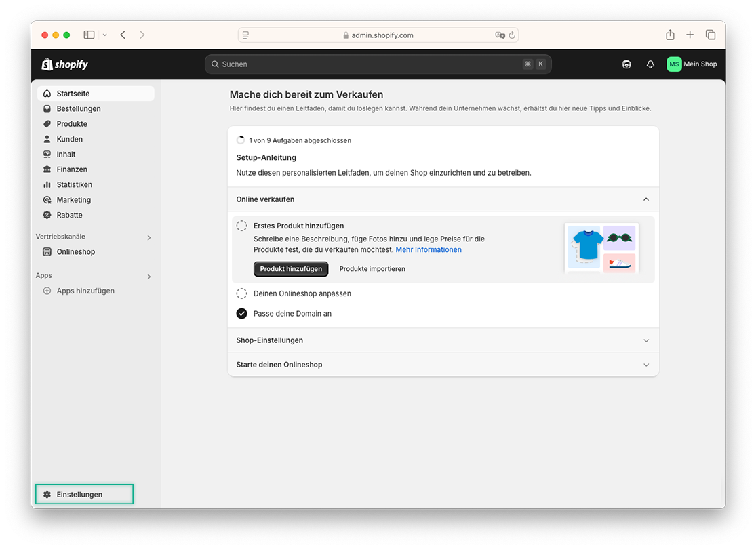Check the 'Deinen Onlineshop anpassen' task circle

click(x=241, y=293)
